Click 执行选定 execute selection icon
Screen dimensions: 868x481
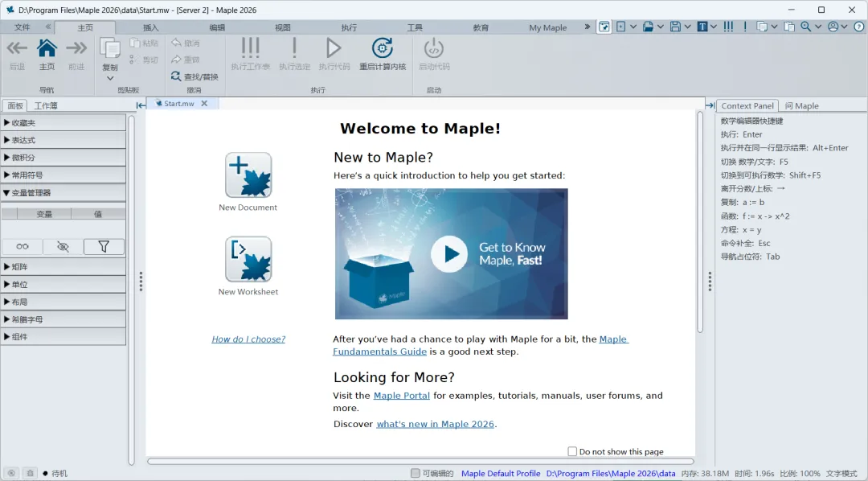click(294, 48)
